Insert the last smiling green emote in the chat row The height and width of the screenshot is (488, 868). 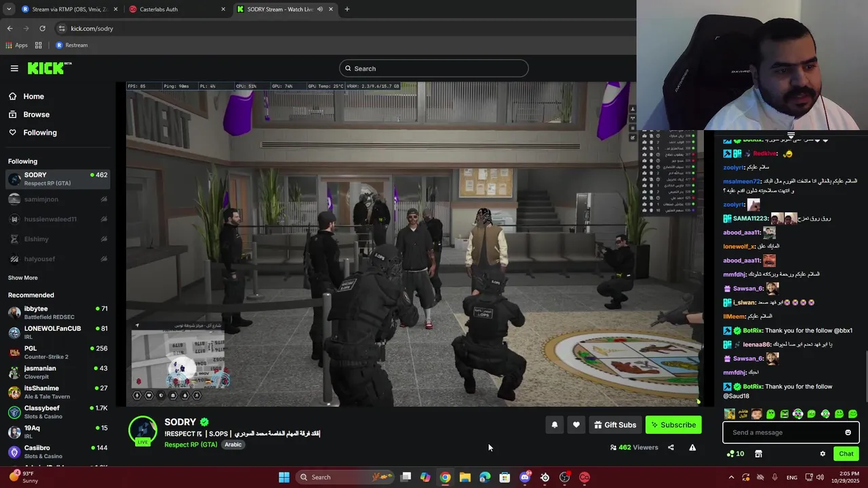tap(852, 414)
